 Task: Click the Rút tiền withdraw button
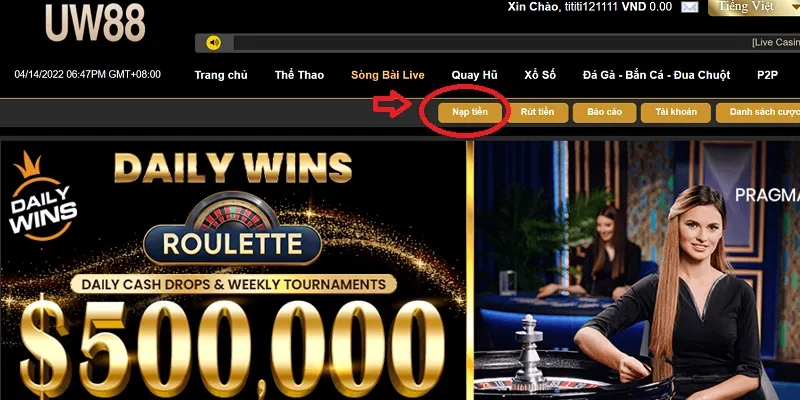[x=537, y=113]
